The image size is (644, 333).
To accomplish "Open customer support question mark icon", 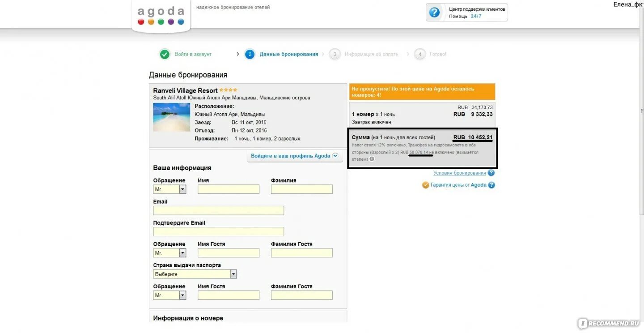I will point(434,13).
